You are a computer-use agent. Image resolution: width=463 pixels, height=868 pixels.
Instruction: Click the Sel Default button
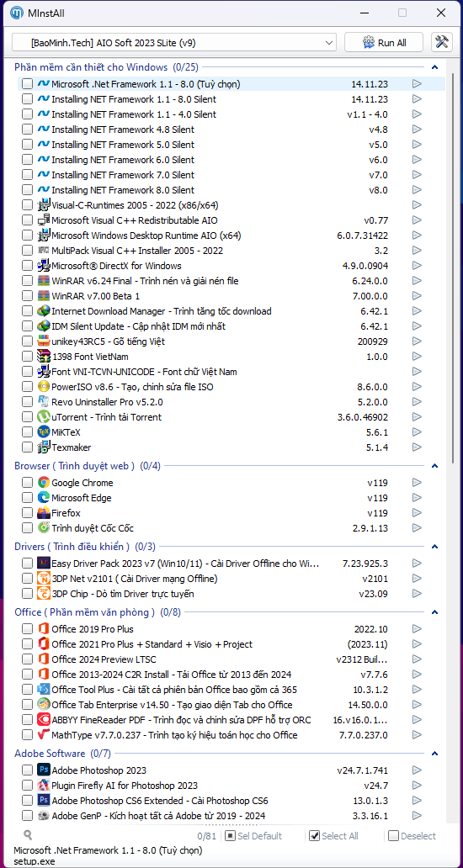point(255,836)
